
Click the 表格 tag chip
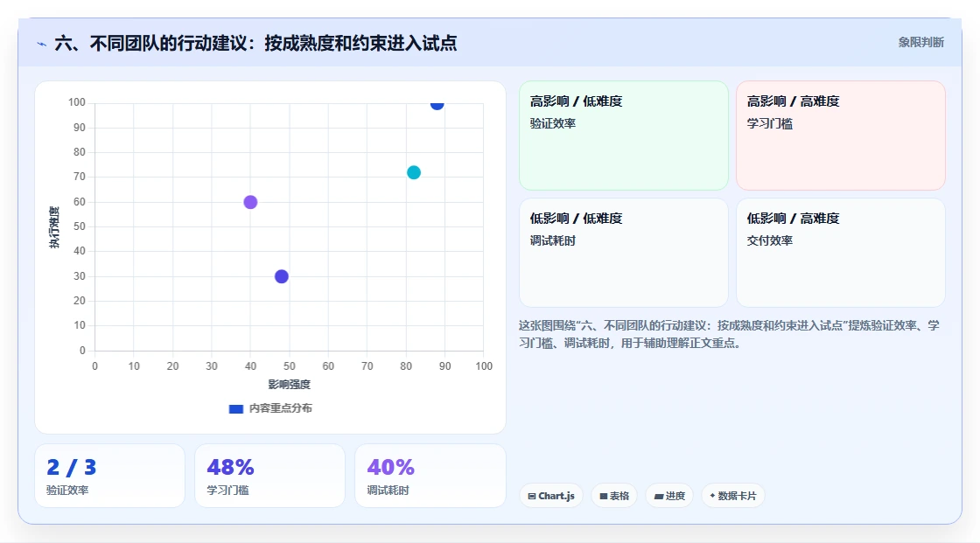(614, 496)
